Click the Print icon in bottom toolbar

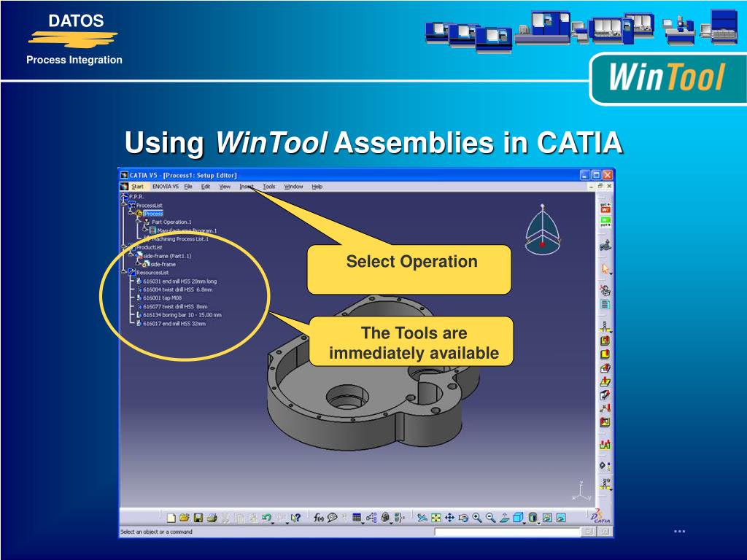coord(212,518)
